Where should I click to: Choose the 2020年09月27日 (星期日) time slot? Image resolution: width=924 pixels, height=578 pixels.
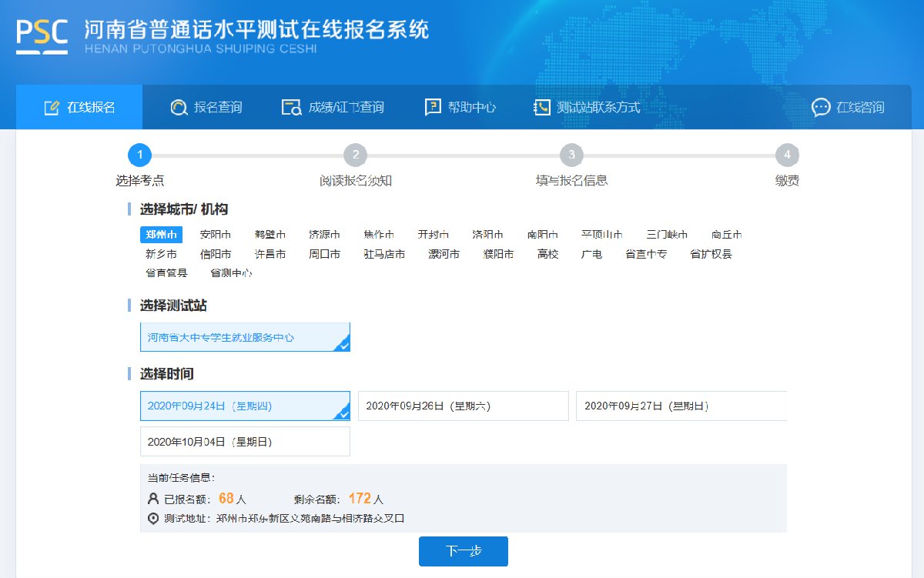click(681, 406)
